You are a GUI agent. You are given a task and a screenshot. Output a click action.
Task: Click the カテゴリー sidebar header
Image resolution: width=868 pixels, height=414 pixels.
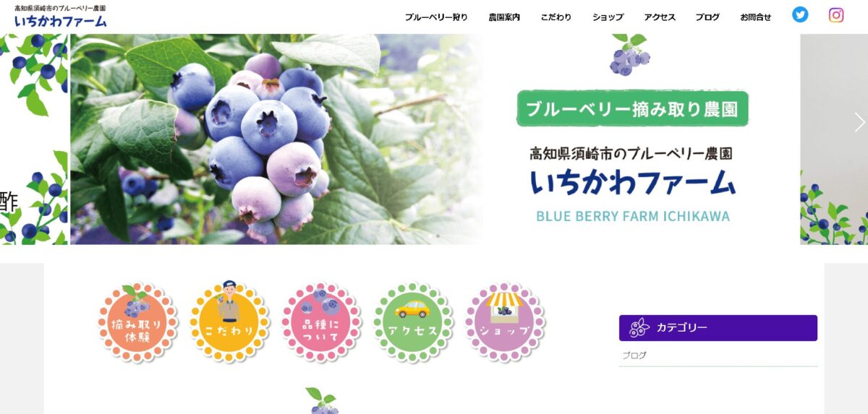point(718,328)
